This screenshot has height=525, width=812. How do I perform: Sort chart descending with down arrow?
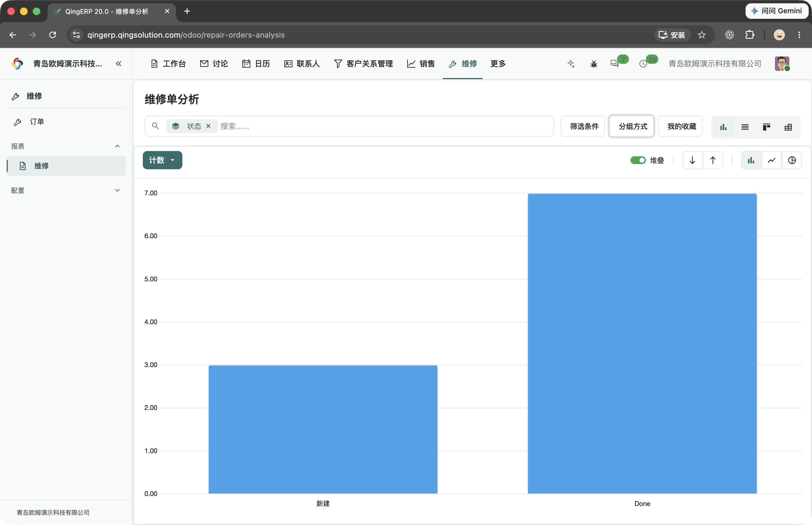[692, 160]
